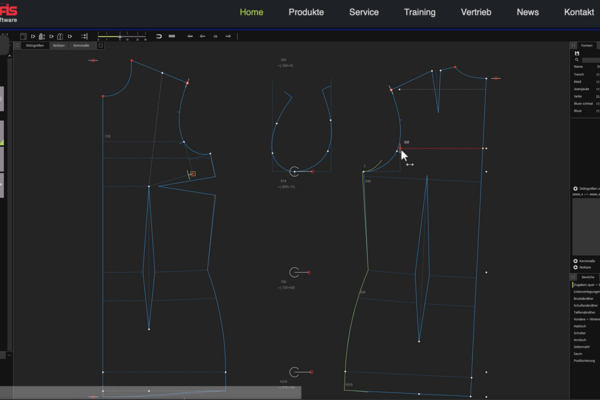Viewport: 600px width, 400px height.
Task: Click the search magnifier icon in Formen panel
Action: 576,60
